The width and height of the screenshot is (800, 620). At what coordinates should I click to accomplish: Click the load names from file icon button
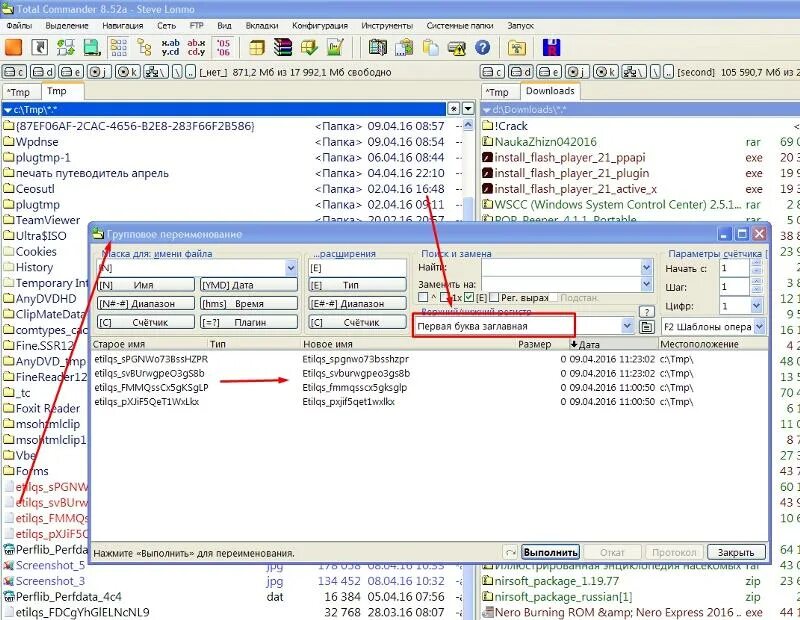(x=646, y=327)
